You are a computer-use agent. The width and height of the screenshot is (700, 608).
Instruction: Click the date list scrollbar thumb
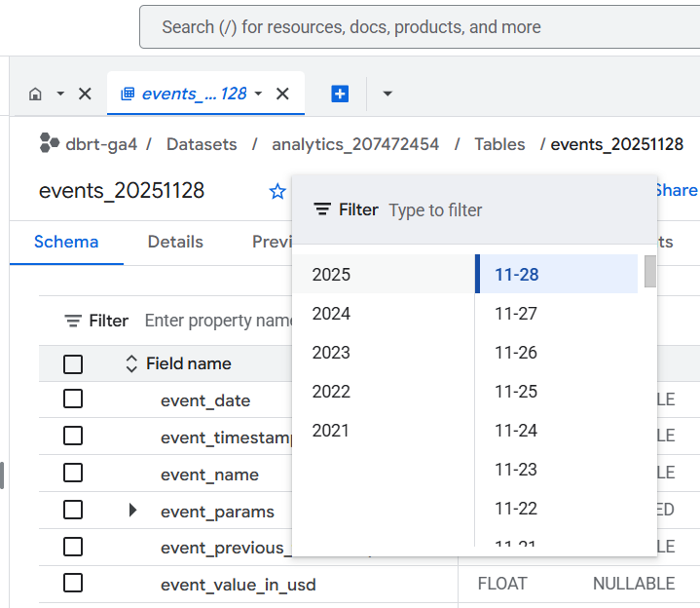coord(649,272)
